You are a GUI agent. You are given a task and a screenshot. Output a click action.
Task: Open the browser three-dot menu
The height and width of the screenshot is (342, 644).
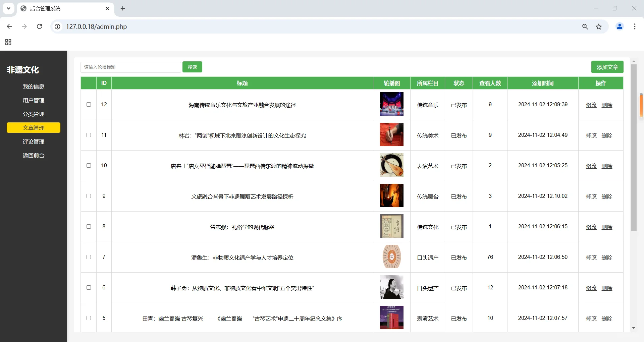click(x=635, y=26)
